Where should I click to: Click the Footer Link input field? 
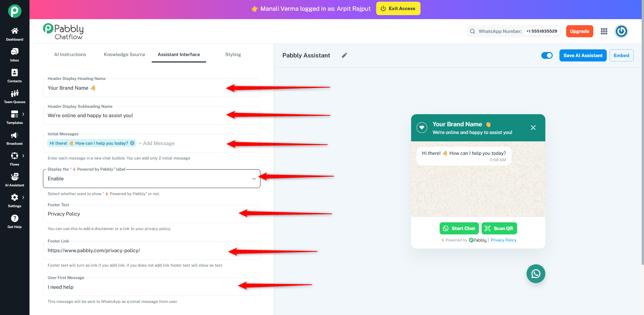[152, 251]
